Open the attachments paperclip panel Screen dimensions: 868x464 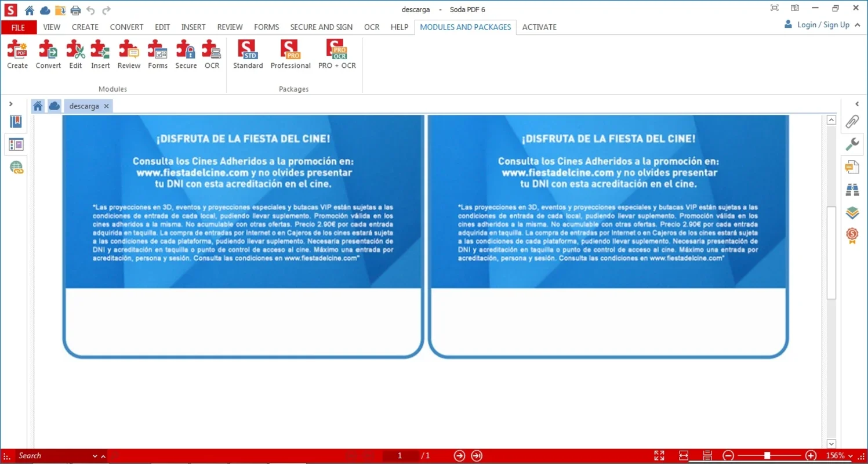tap(852, 122)
